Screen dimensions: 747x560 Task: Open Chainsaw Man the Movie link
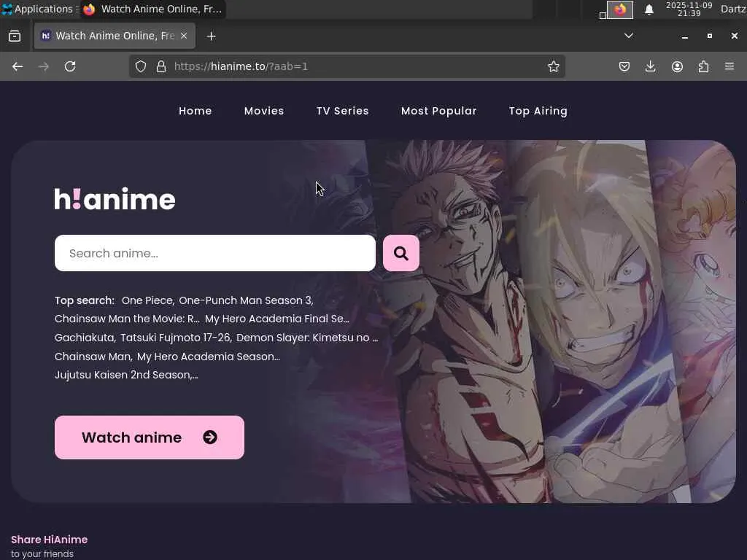click(x=127, y=319)
